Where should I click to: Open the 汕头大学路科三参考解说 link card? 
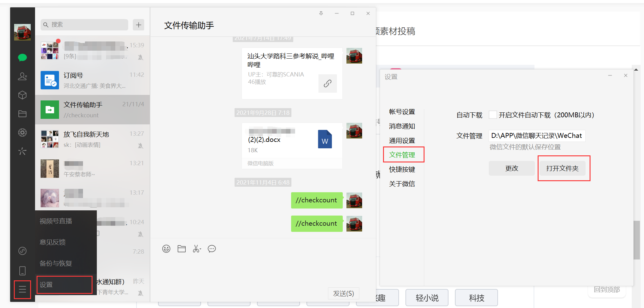tap(292, 73)
